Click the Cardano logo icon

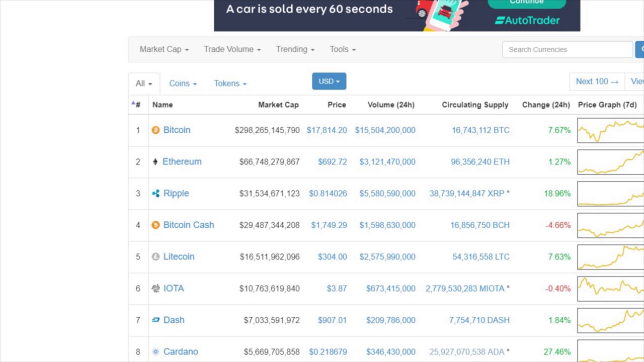pyautogui.click(x=155, y=352)
